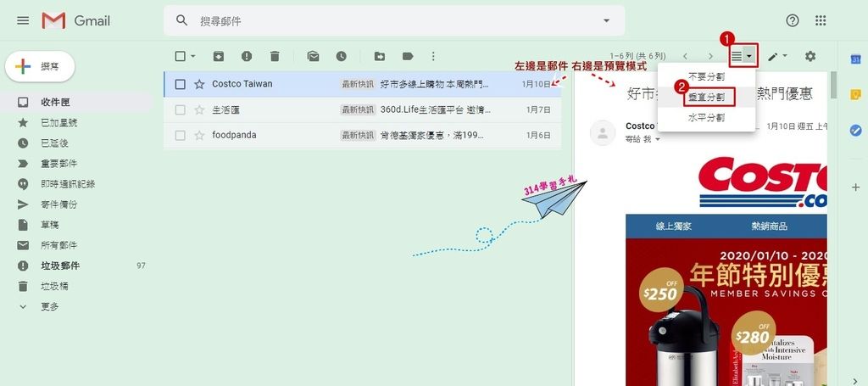Screen dimensions: 868x386
Task: Check the 生活匯 email checkbox
Action: [180, 109]
